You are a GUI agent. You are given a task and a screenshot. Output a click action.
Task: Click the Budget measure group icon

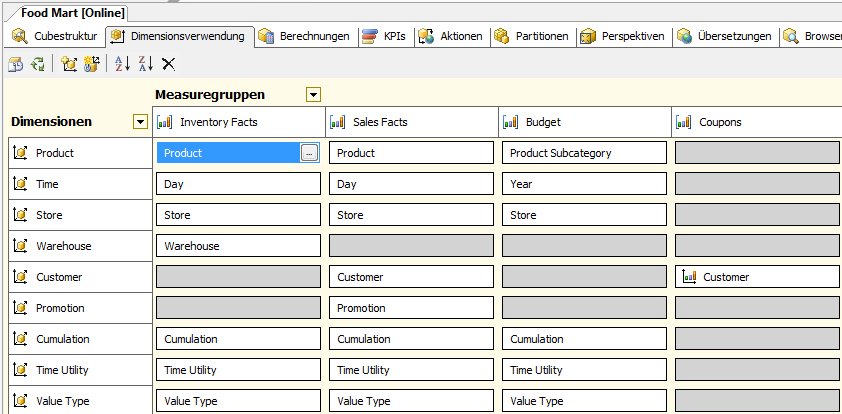pyautogui.click(x=510, y=122)
